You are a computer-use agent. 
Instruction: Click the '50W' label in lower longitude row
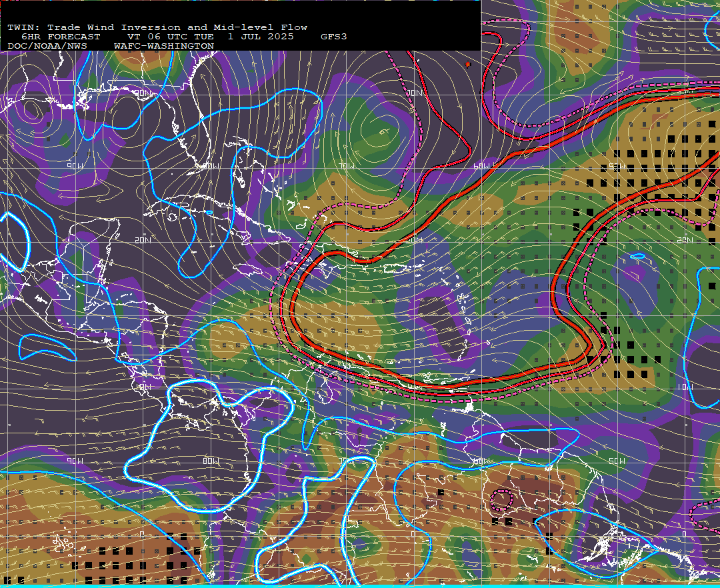pos(617,461)
